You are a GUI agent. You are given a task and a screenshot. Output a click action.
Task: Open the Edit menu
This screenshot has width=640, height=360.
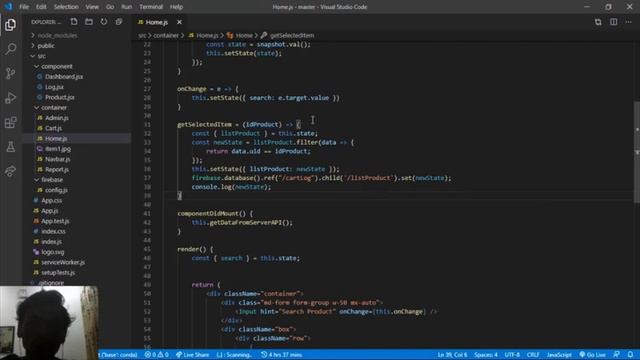click(41, 7)
